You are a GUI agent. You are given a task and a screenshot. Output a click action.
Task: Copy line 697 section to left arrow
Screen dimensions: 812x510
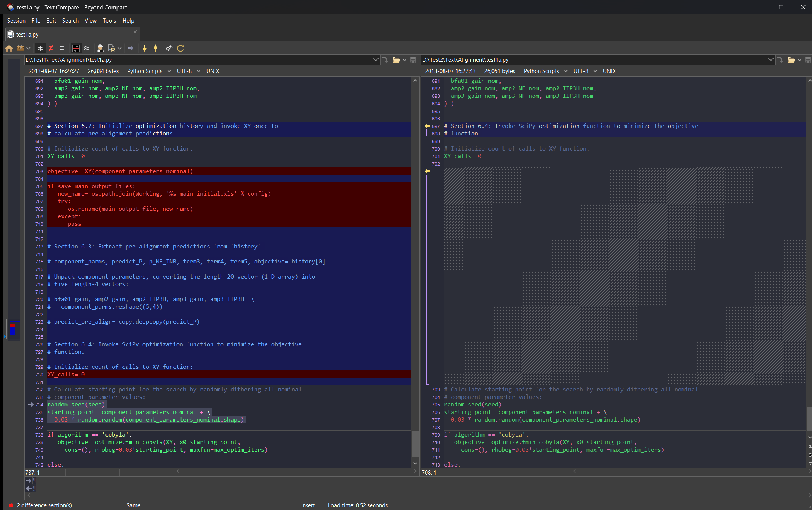[x=427, y=126]
